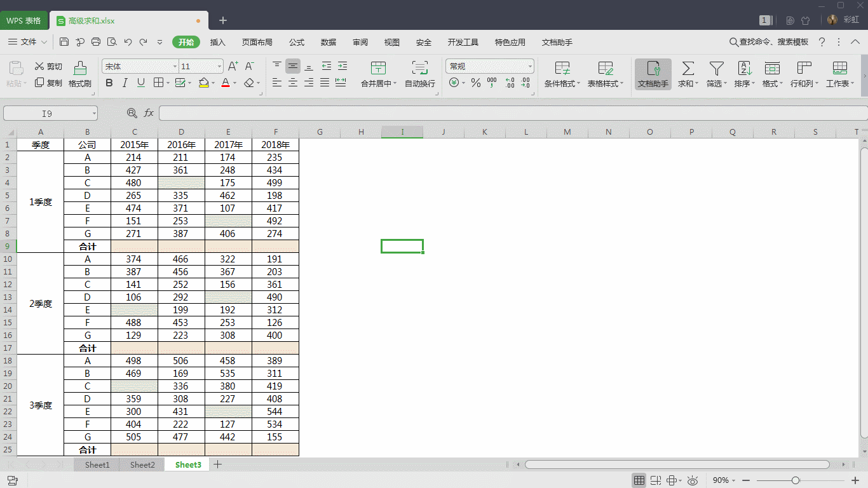Open the font color dropdown arrow
The width and height of the screenshot is (868, 488).
coord(234,83)
